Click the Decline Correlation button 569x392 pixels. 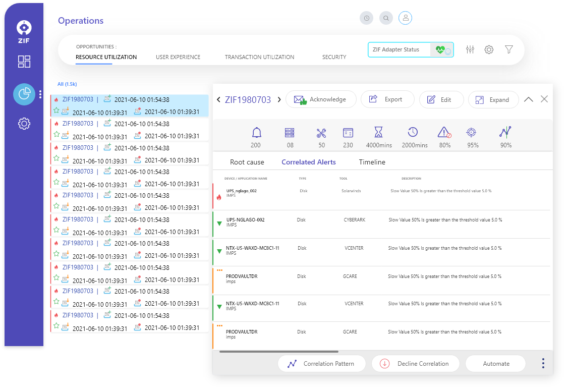(x=416, y=363)
